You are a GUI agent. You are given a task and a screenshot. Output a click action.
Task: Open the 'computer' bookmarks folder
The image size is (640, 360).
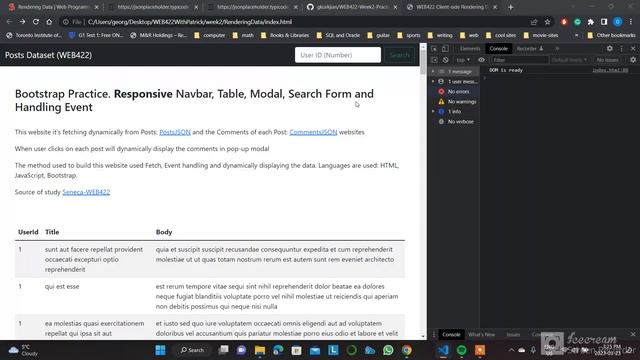(x=210, y=36)
